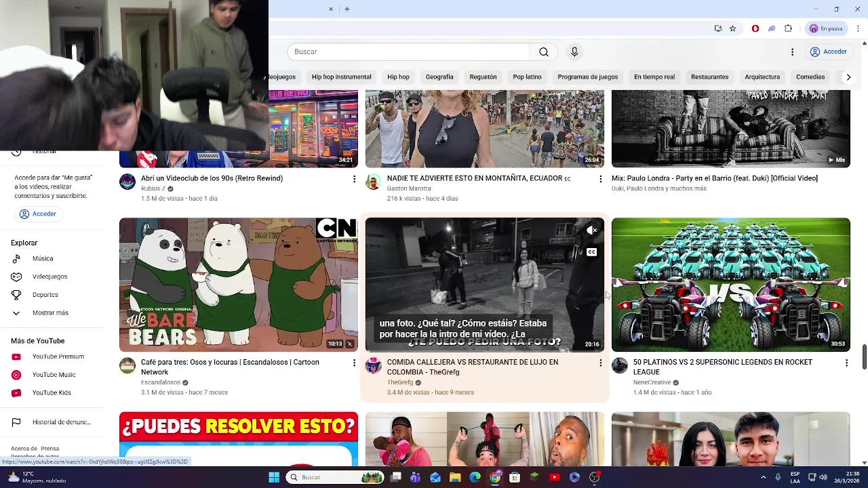Open the Paulo Londra mix thumbnail
Viewport: 868px width, 488px height.
730,129
